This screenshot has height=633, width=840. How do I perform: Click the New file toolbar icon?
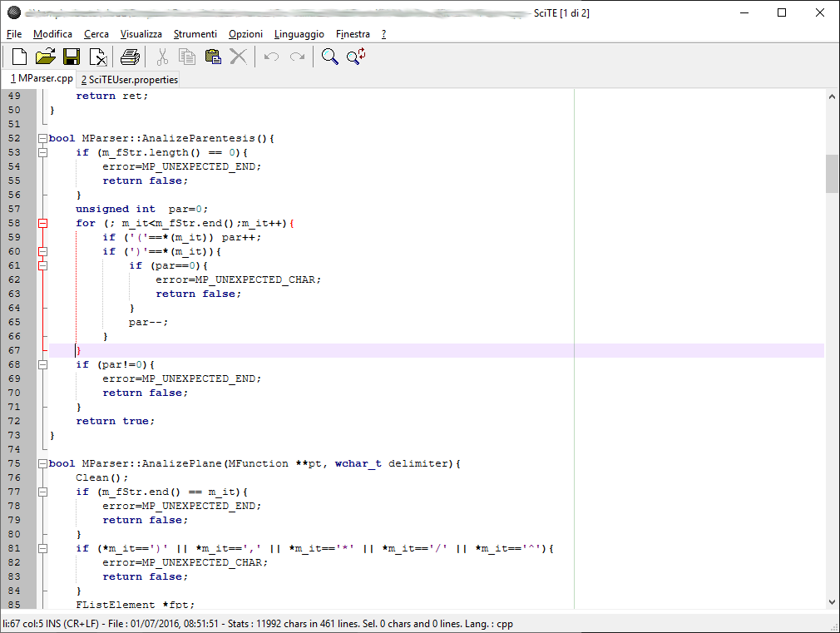pyautogui.click(x=18, y=57)
